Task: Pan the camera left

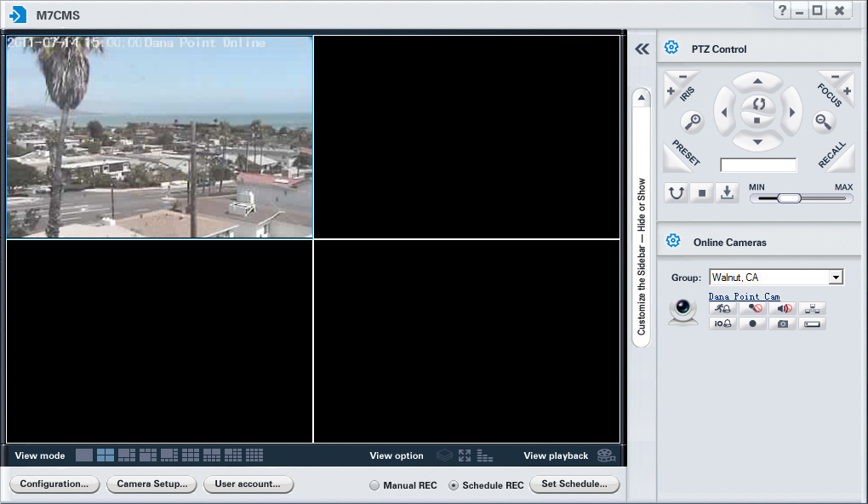Action: click(x=724, y=112)
